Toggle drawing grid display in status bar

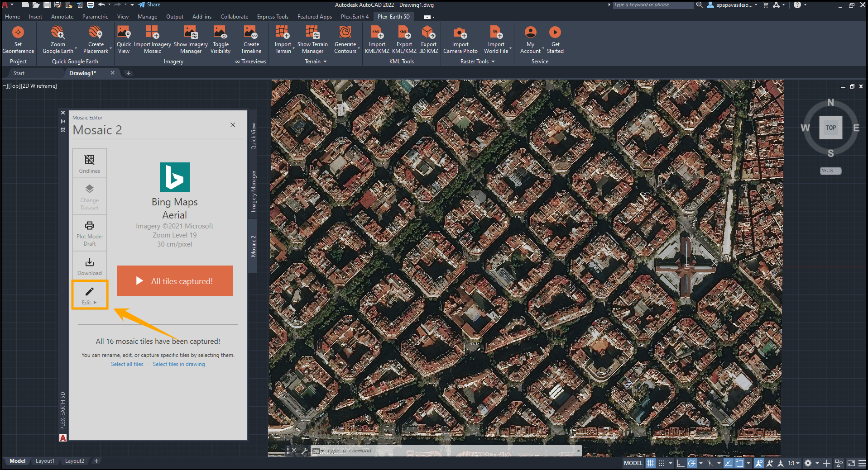[650, 463]
